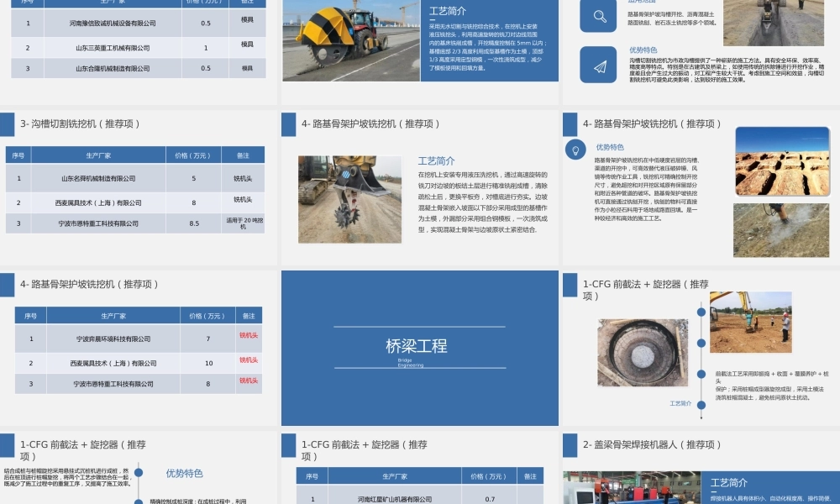Click the 工艺简介 heading on the 盖梁骨架焊接机器人 slide
This screenshot has height=504, width=840.
728,483
